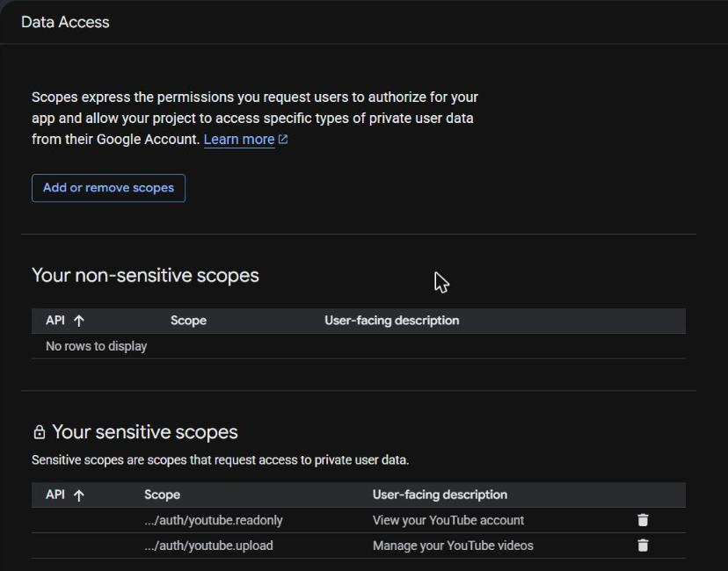
Task: Click the Scope header in sensitive table
Action: [x=162, y=495]
